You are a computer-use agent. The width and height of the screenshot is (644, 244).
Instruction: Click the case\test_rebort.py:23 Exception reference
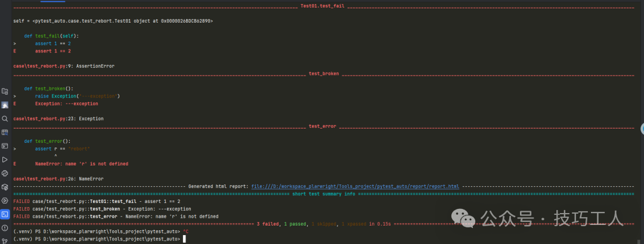click(x=58, y=118)
